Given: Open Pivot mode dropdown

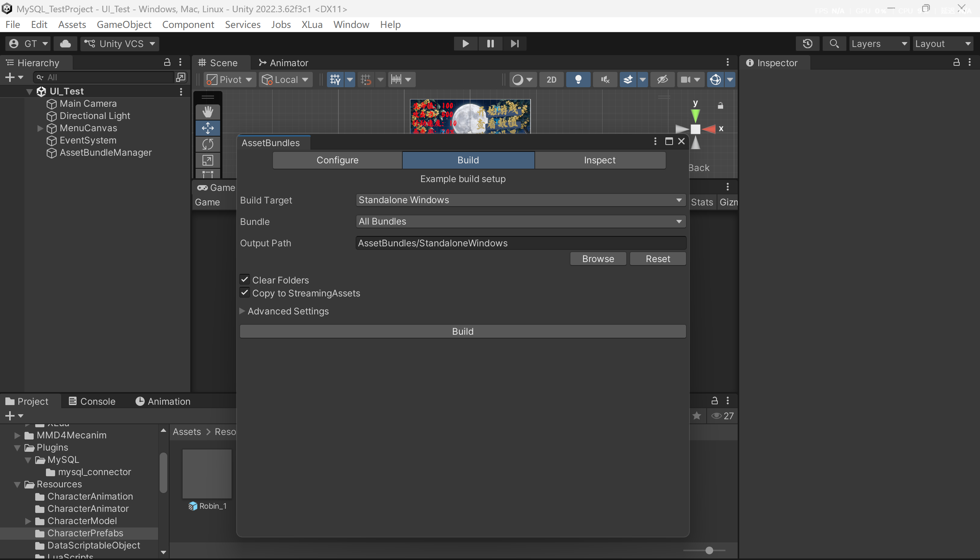Looking at the screenshot, I should pos(229,80).
